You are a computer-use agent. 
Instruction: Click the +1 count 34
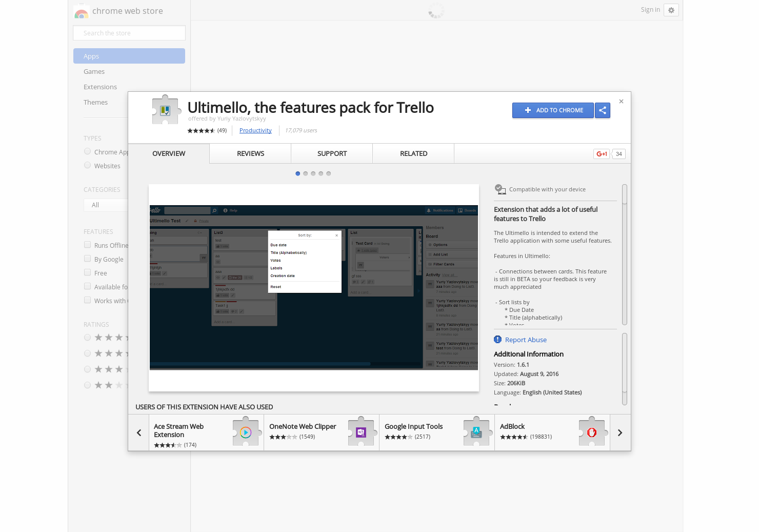619,154
